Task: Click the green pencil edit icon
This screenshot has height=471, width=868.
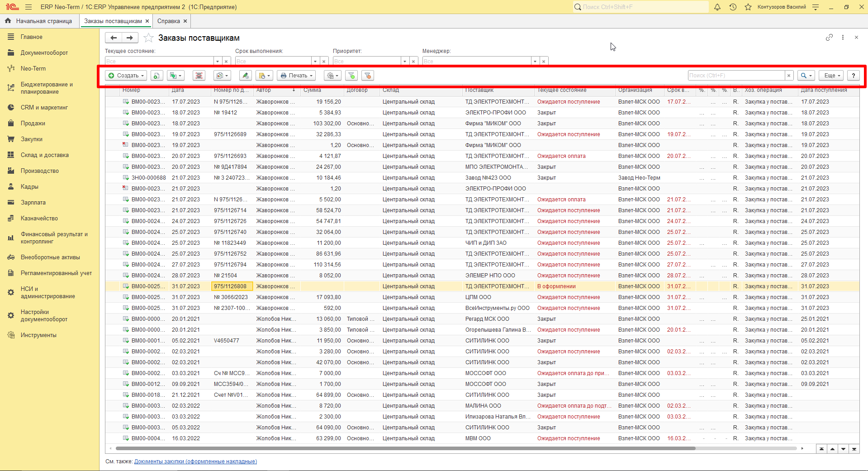Action: (245, 76)
